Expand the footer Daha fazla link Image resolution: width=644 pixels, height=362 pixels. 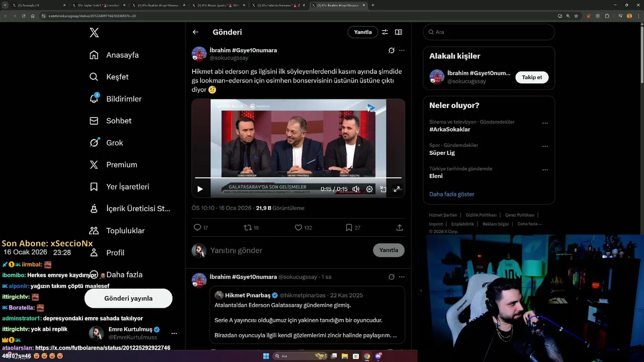pyautogui.click(x=530, y=224)
